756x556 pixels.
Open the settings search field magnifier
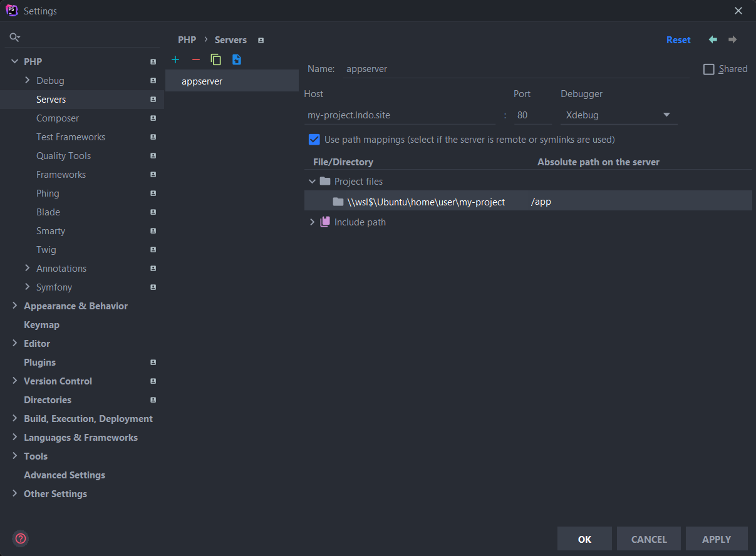click(14, 37)
